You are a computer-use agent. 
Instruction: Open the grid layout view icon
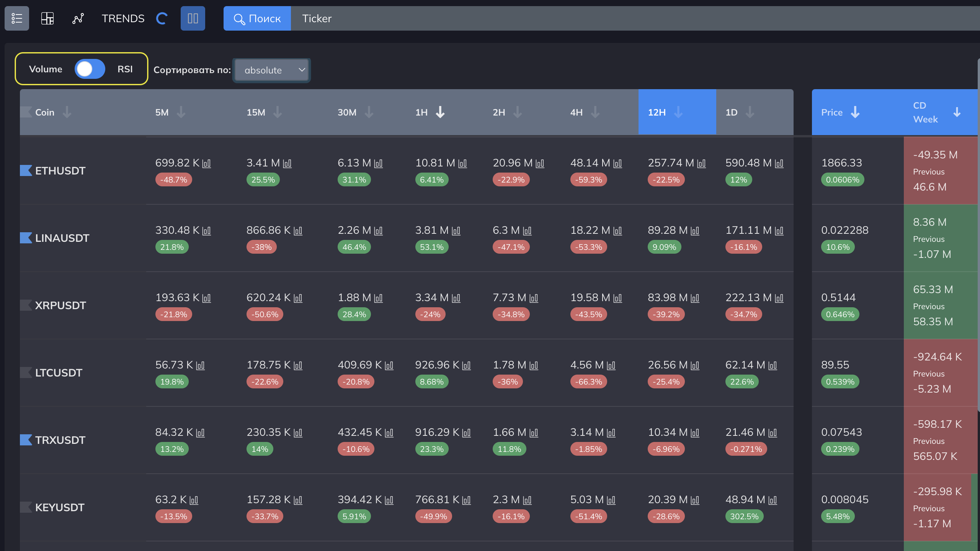(47, 18)
